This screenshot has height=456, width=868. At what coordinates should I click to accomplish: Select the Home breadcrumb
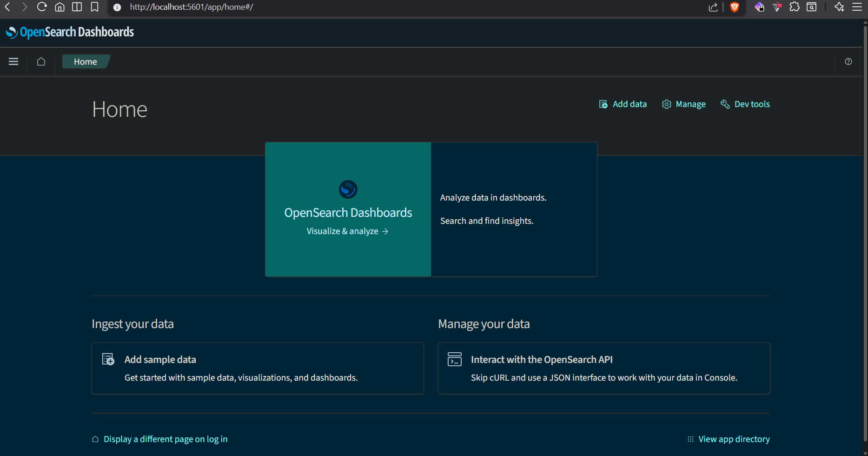pos(86,61)
